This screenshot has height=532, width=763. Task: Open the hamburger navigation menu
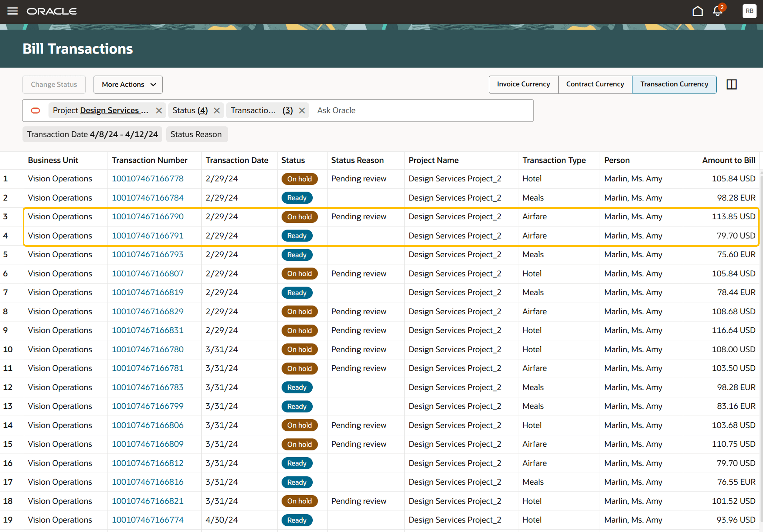click(12, 11)
